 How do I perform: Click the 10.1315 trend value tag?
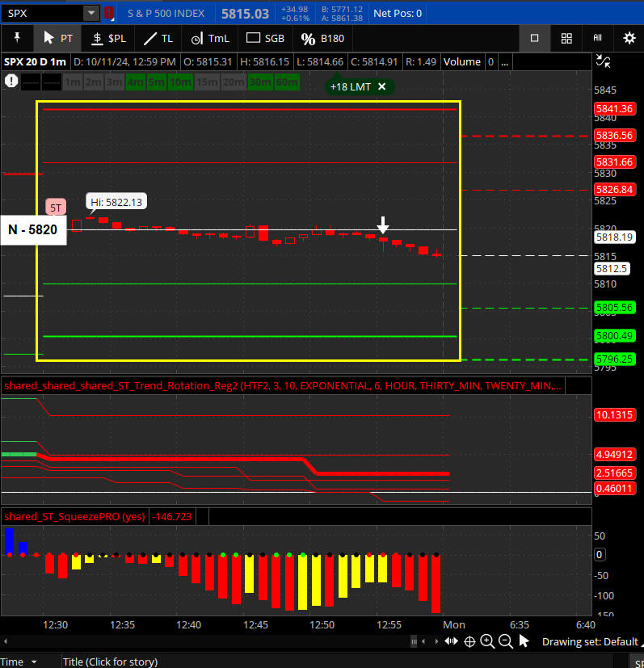614,414
